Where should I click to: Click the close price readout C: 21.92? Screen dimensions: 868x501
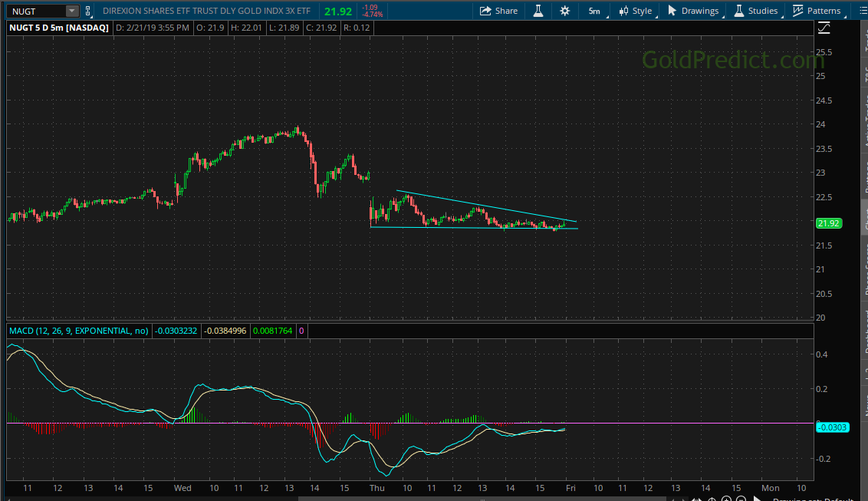[321, 28]
